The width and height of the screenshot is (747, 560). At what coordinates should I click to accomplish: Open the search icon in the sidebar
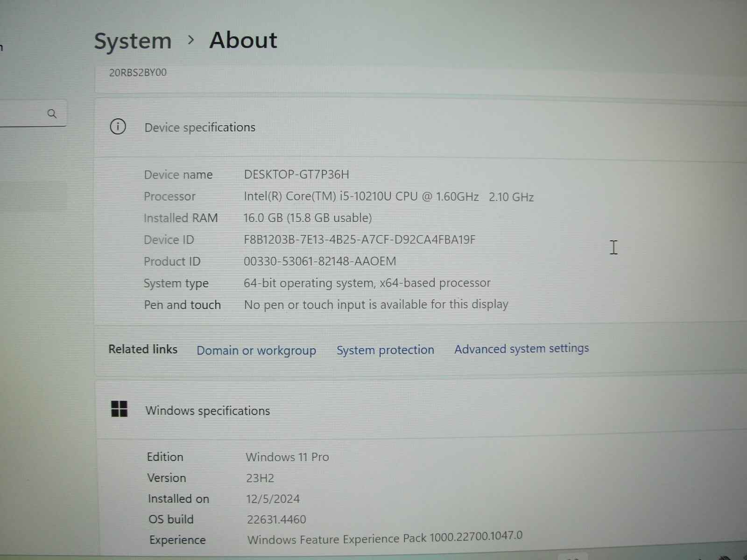(52, 113)
